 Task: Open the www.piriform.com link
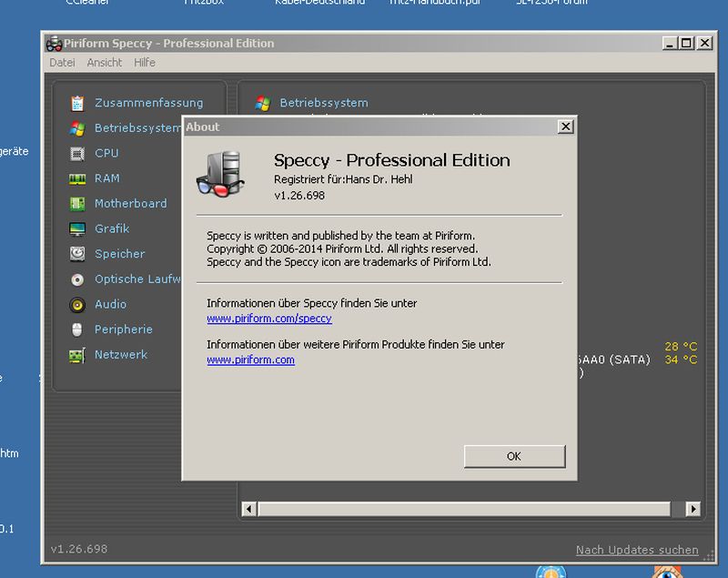pyautogui.click(x=251, y=360)
